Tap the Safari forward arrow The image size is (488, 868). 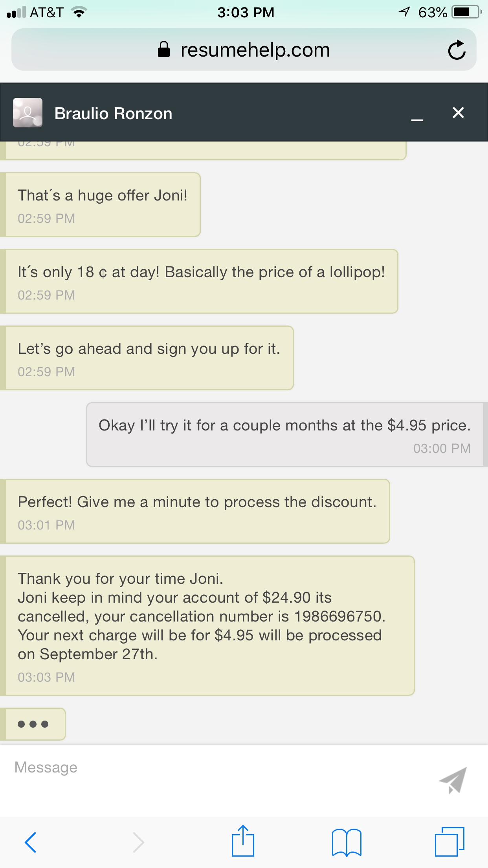coord(138,842)
